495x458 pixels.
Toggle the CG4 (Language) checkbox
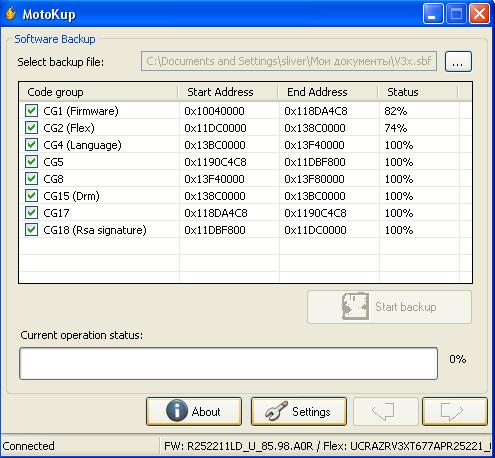[31, 144]
